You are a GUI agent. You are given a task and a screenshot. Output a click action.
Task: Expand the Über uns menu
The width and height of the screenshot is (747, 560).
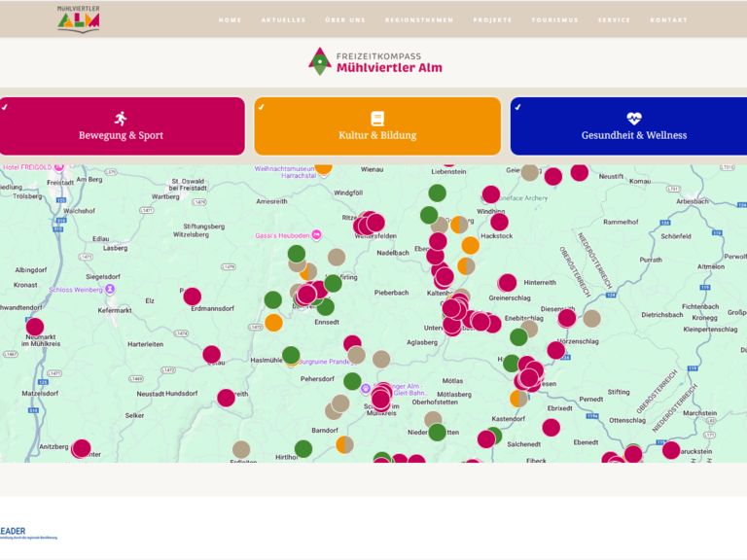tap(345, 20)
